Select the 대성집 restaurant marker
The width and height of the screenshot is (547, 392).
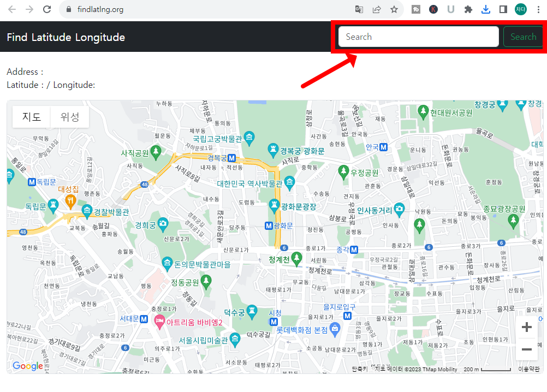tap(70, 202)
